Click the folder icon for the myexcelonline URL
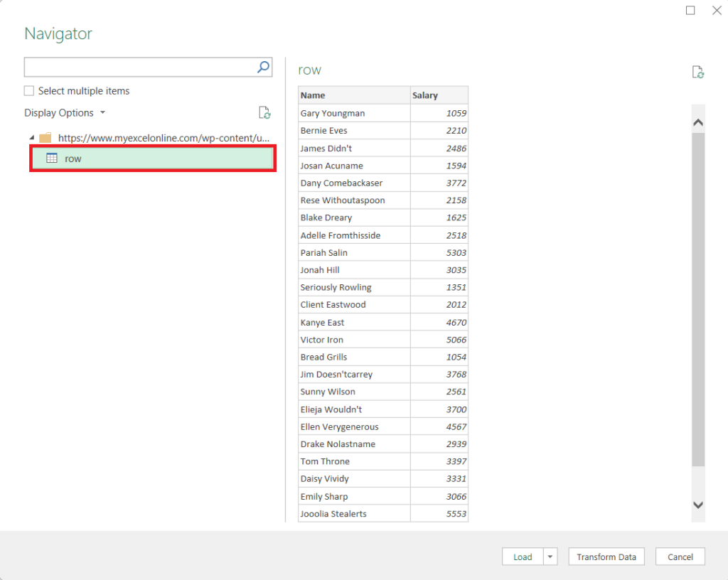The height and width of the screenshot is (580, 728). click(46, 137)
